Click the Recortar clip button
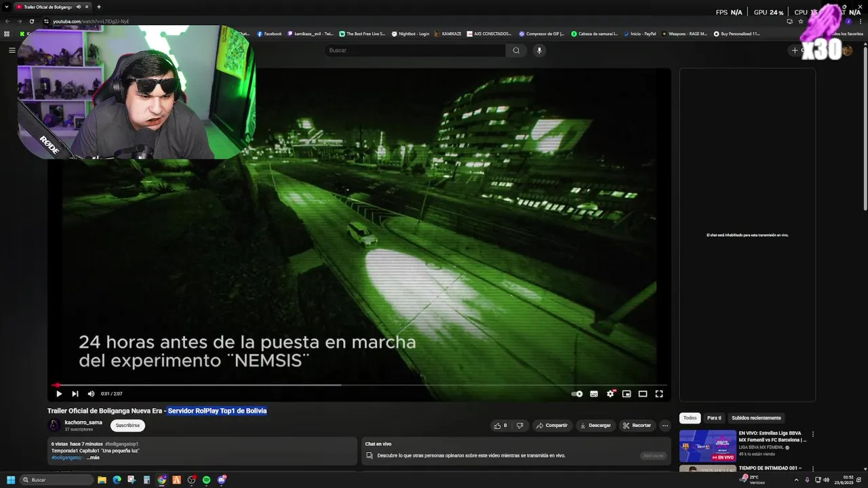 pos(637,426)
